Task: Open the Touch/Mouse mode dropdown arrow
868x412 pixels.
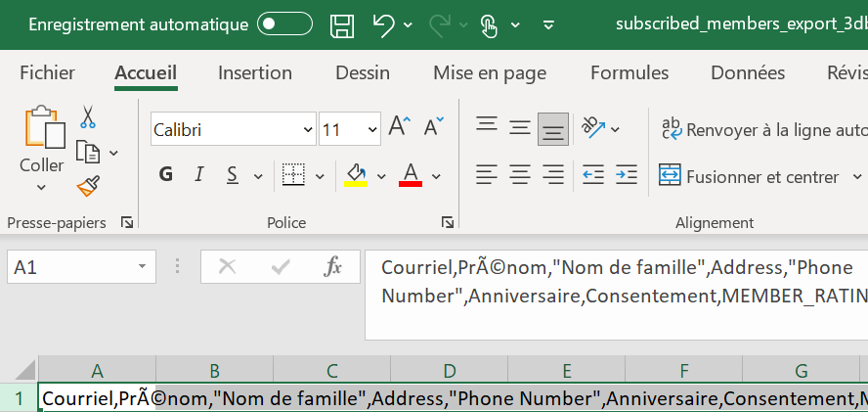Action: pyautogui.click(x=515, y=24)
